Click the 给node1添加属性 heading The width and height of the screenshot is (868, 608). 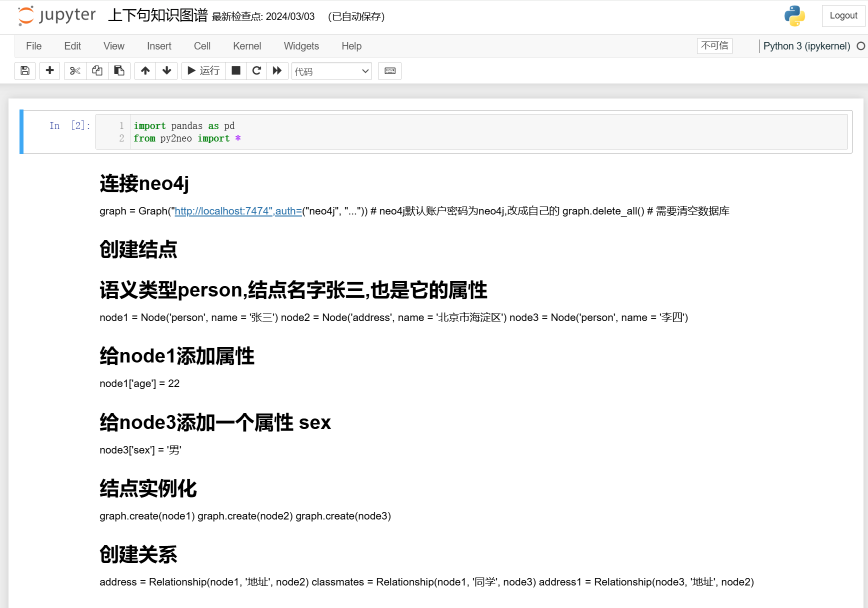pyautogui.click(x=177, y=356)
